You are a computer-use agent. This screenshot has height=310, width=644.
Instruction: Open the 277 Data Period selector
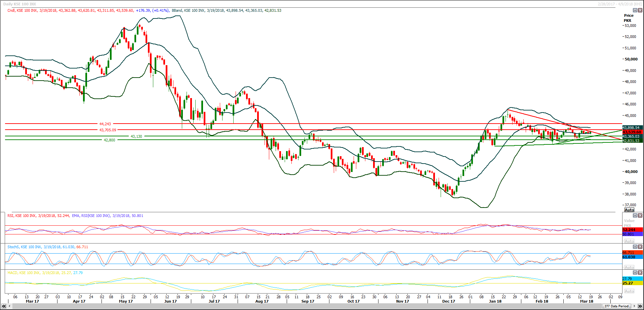coord(616,306)
